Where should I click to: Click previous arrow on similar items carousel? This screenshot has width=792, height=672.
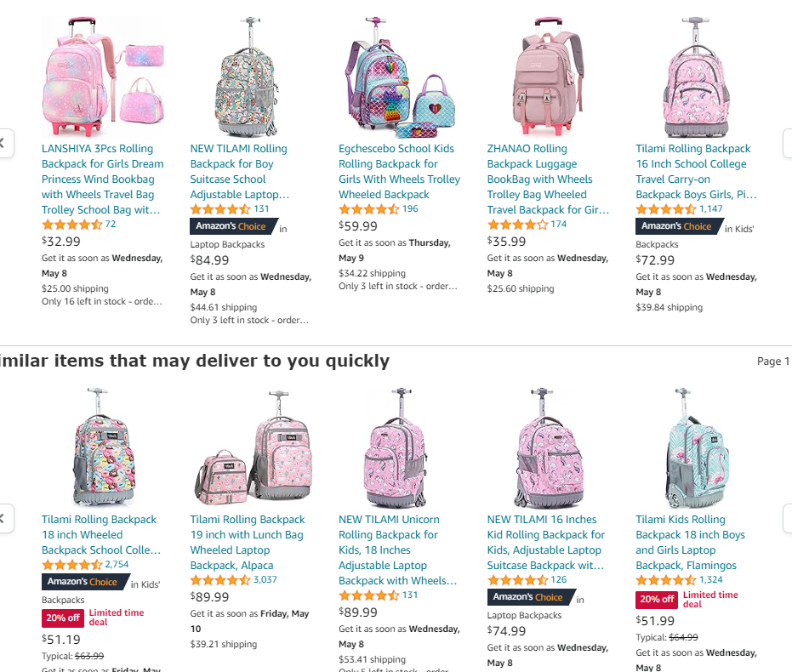(4, 518)
